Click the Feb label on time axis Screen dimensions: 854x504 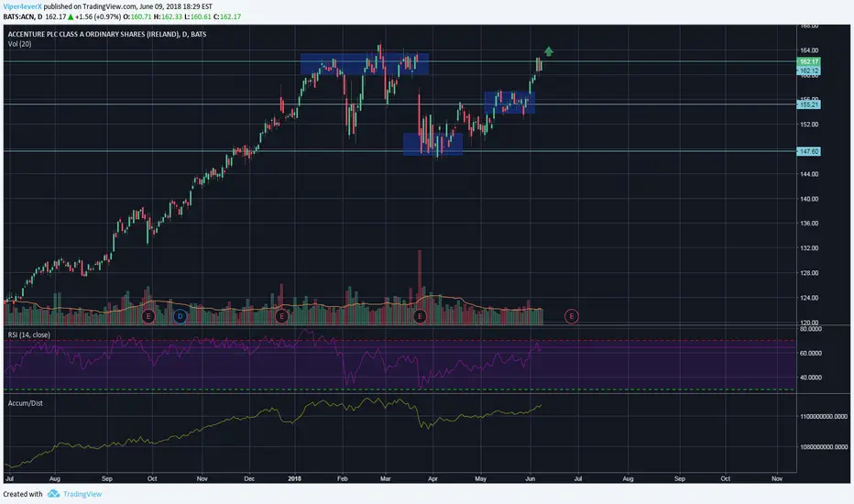click(x=343, y=479)
